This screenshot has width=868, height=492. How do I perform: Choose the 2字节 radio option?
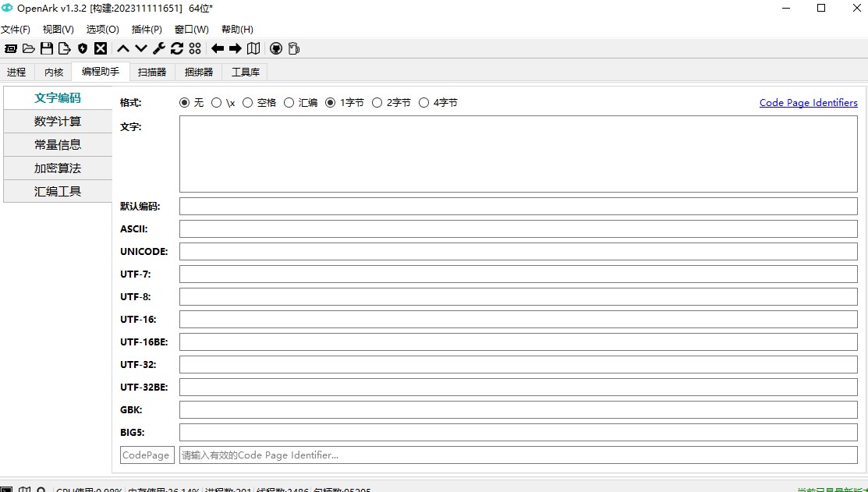coord(377,103)
